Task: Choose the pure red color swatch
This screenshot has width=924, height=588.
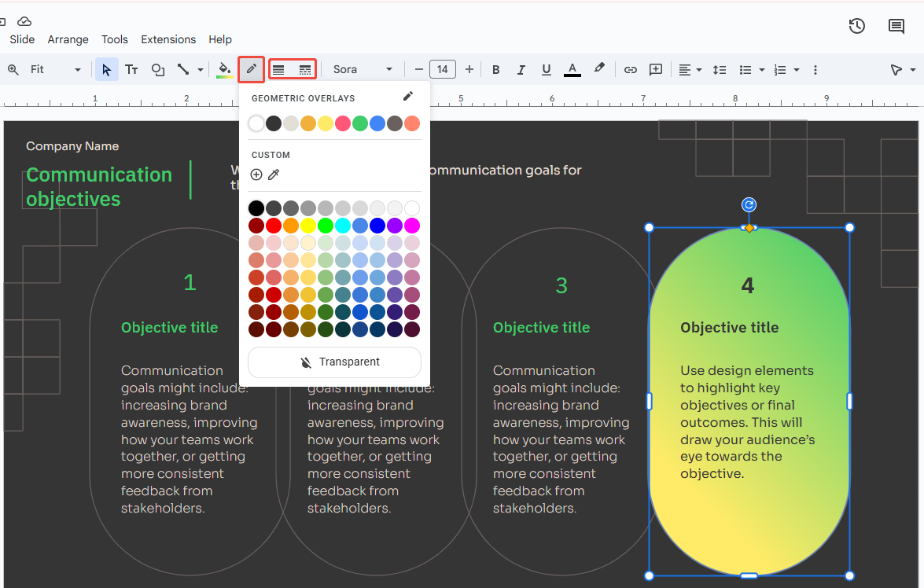Action: (274, 226)
